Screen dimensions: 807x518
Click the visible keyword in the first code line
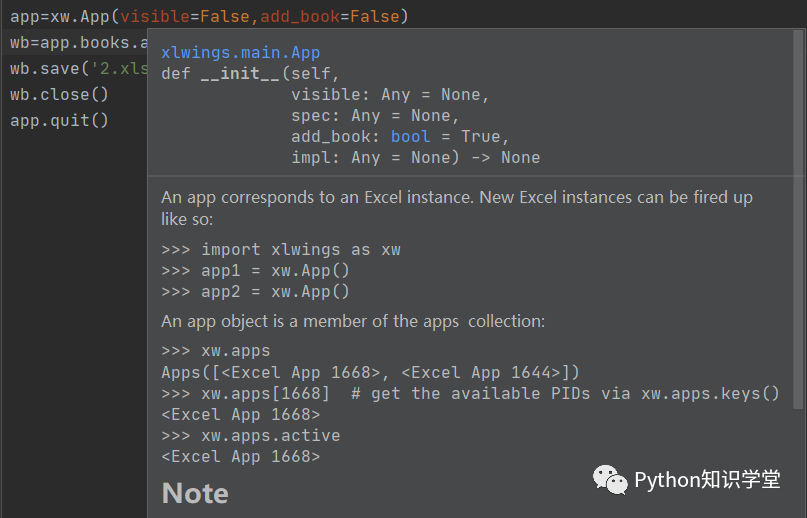(155, 16)
